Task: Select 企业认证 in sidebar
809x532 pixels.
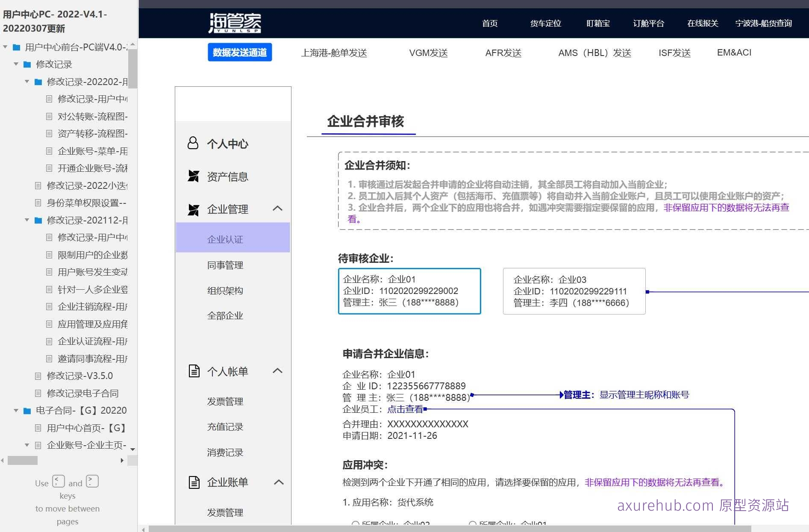Action: click(233, 238)
